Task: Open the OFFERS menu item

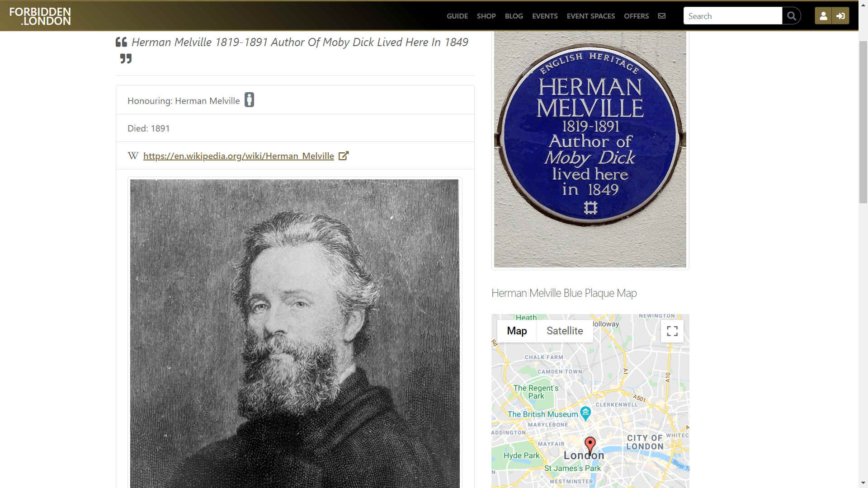Action: pos(636,16)
